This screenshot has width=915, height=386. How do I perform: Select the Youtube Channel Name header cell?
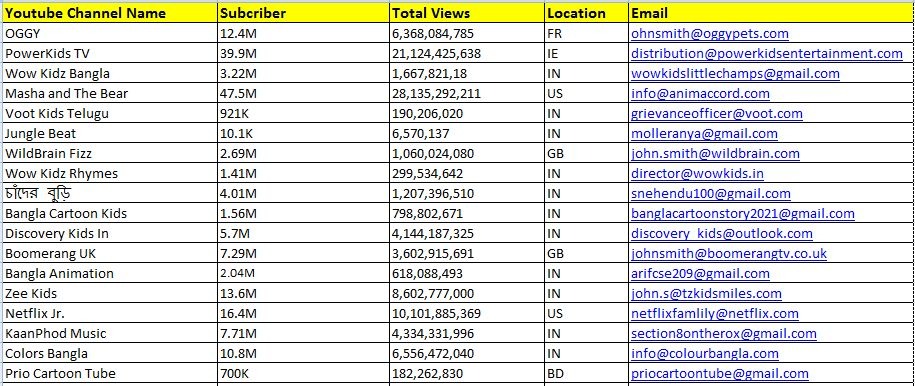pyautogui.click(x=110, y=13)
